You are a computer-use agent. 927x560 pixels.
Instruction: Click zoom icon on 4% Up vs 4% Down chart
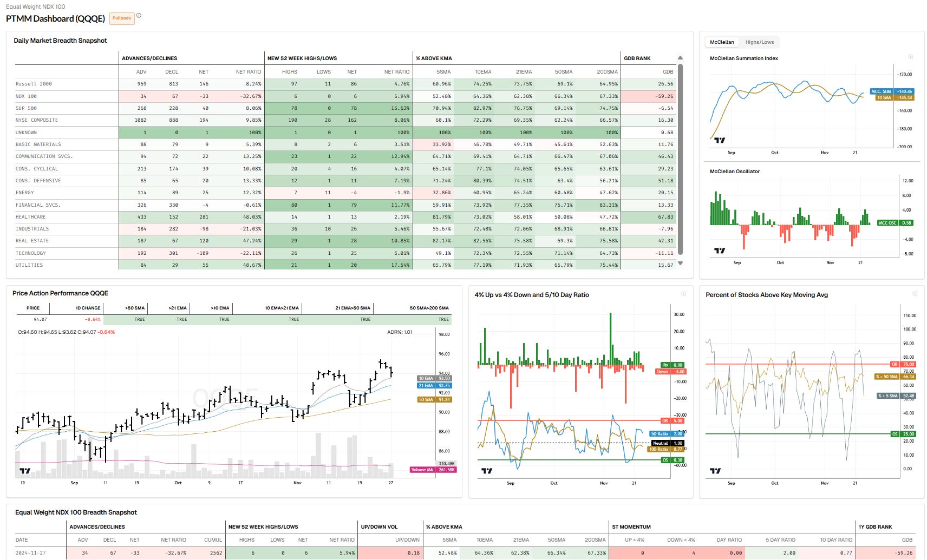click(683, 294)
